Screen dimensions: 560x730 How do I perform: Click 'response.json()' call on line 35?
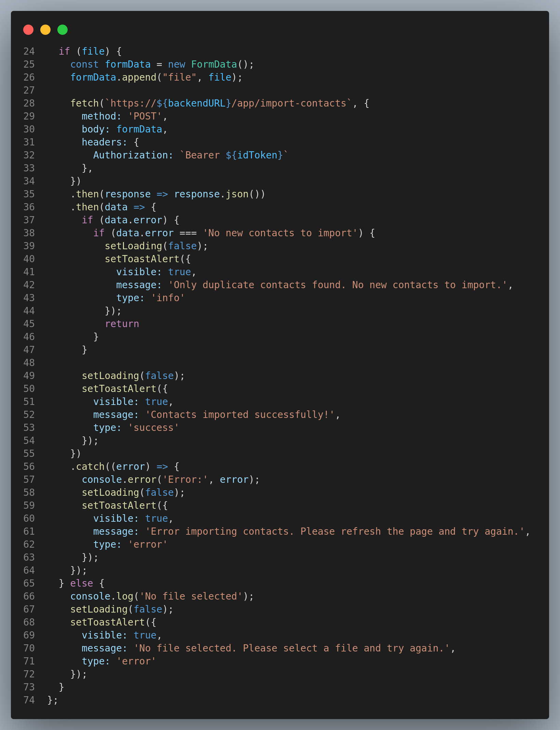(x=220, y=194)
